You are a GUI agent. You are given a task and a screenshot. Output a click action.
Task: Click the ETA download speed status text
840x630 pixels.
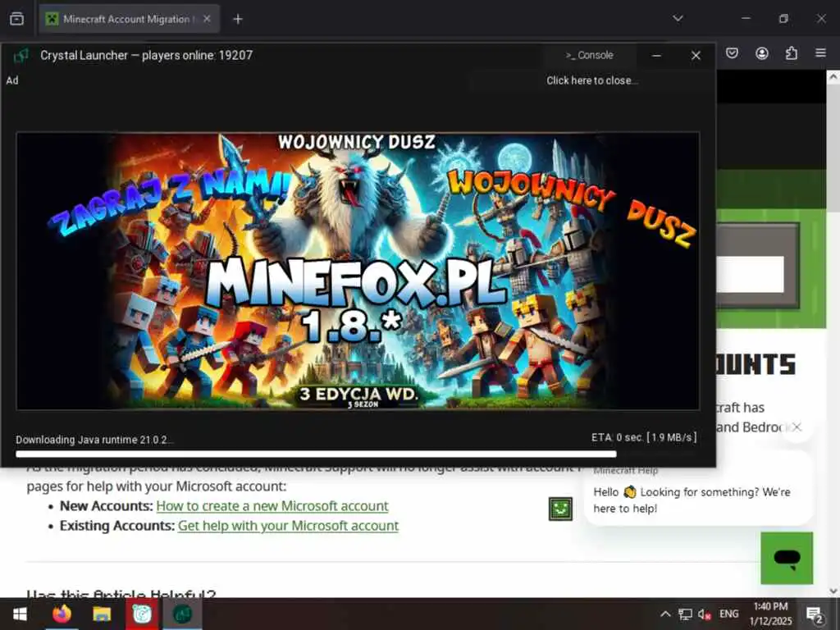coord(644,438)
